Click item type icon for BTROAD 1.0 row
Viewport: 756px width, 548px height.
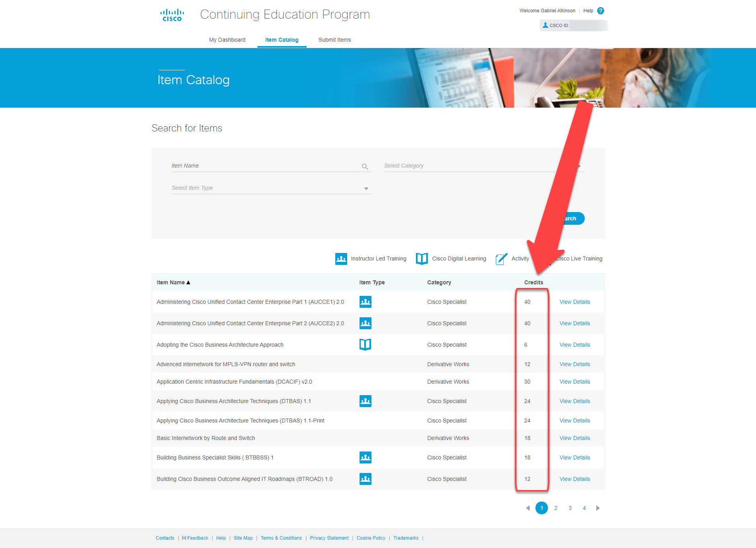(x=365, y=479)
